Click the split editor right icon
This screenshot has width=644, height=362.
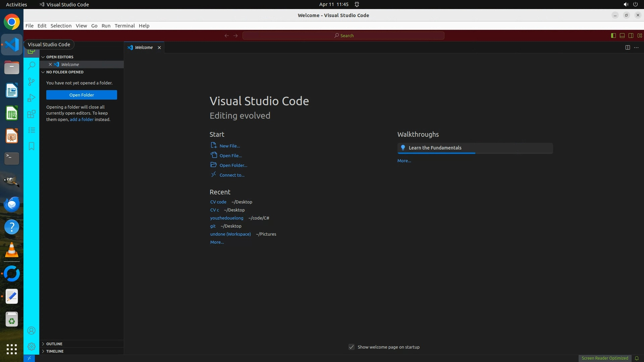pyautogui.click(x=628, y=48)
